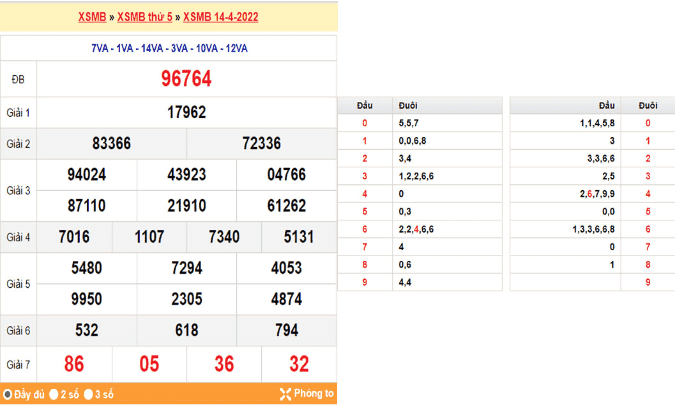Click the Giải 3 number 43923

coord(187,174)
